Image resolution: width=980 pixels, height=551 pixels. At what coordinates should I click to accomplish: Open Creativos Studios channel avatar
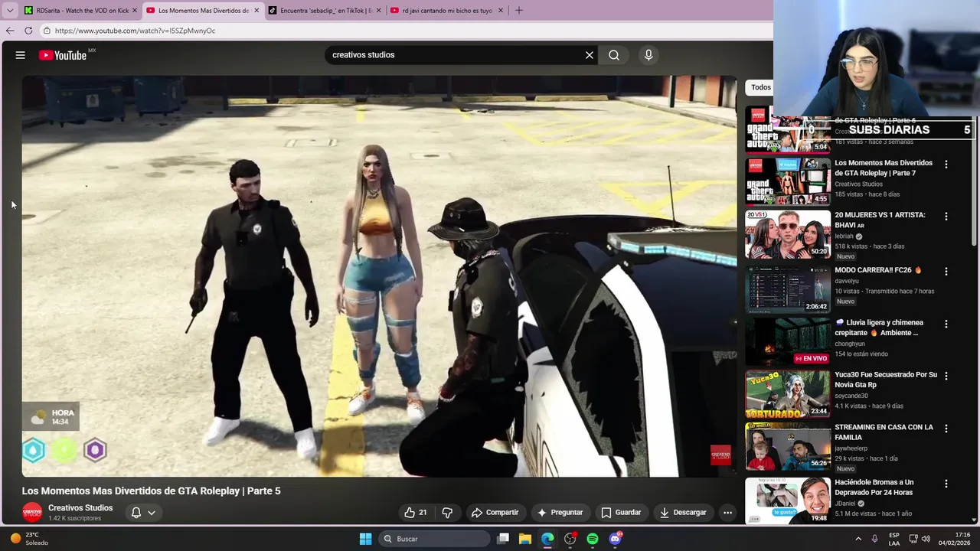click(x=32, y=513)
